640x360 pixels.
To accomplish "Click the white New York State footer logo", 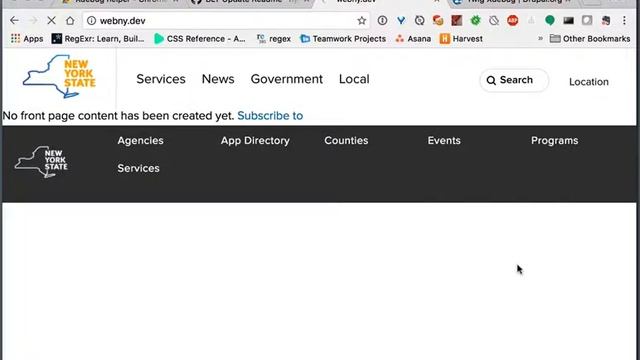I will tap(41, 162).
